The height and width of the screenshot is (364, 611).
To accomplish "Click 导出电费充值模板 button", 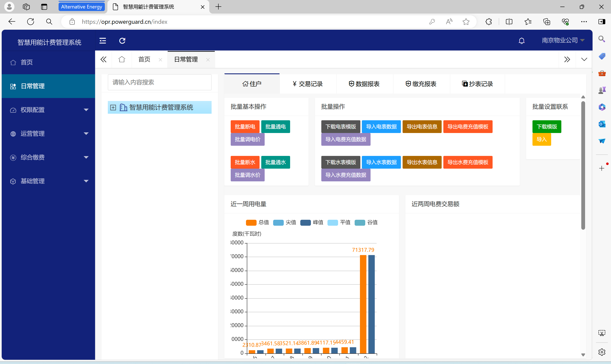I will point(468,127).
